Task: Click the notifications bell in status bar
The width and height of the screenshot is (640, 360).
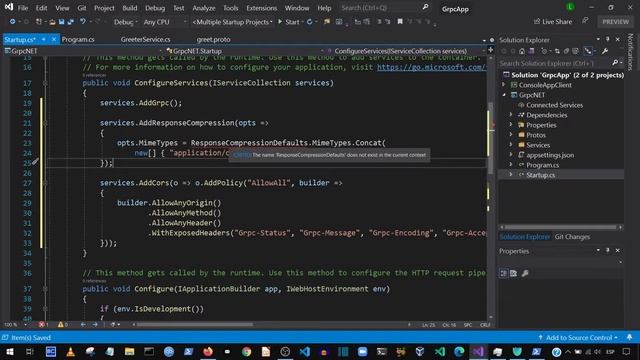Action: pos(629,337)
